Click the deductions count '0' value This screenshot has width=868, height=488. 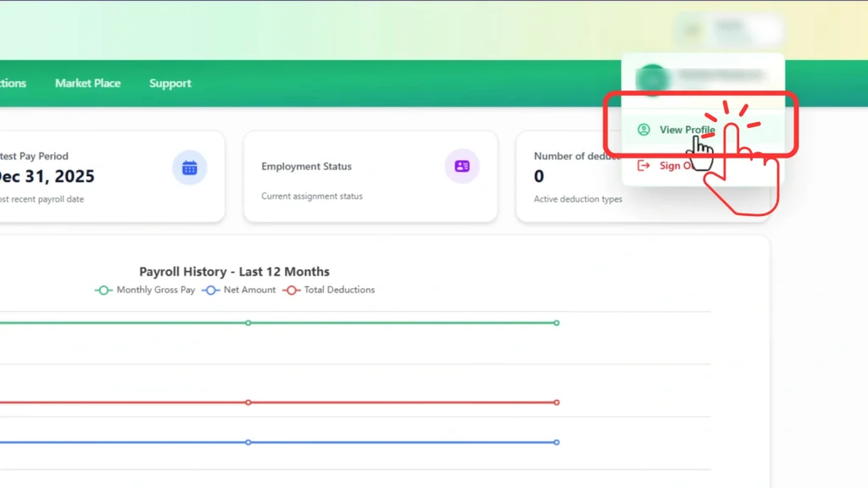pyautogui.click(x=538, y=176)
